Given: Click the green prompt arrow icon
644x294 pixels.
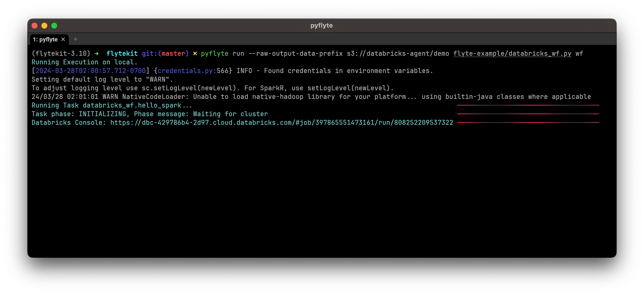Looking at the screenshot, I should tap(97, 54).
